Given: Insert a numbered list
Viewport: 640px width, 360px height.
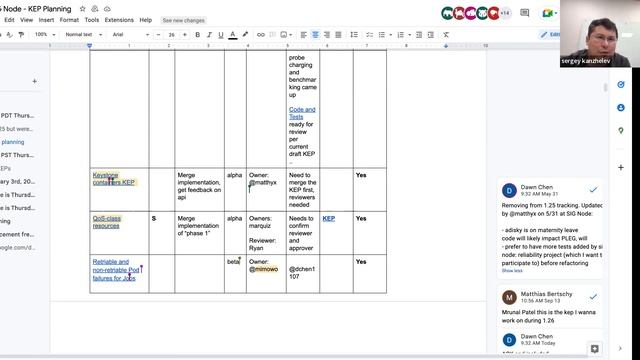Looking at the screenshot, I should point(400,35).
